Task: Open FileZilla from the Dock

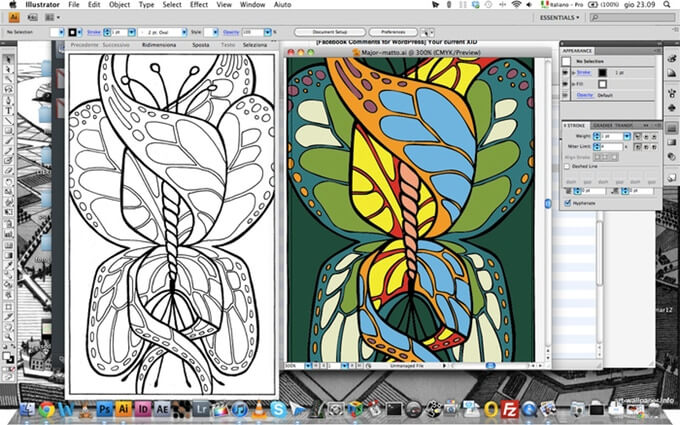Action: (510, 409)
